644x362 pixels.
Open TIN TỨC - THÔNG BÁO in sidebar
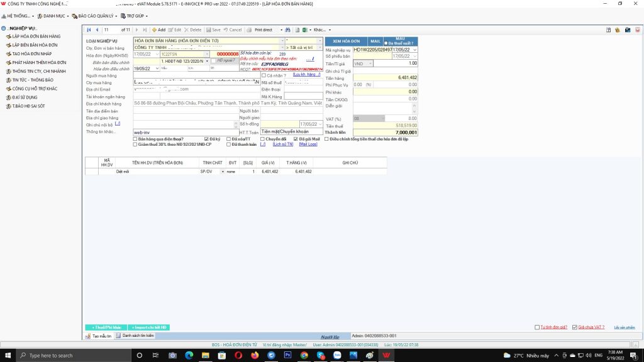[x=33, y=80]
